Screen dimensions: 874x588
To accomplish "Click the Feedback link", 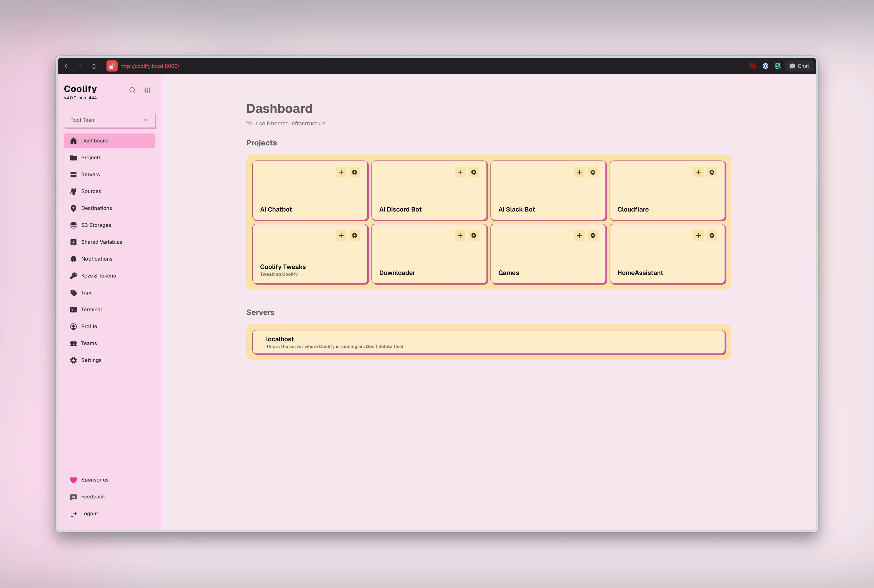I will (93, 496).
